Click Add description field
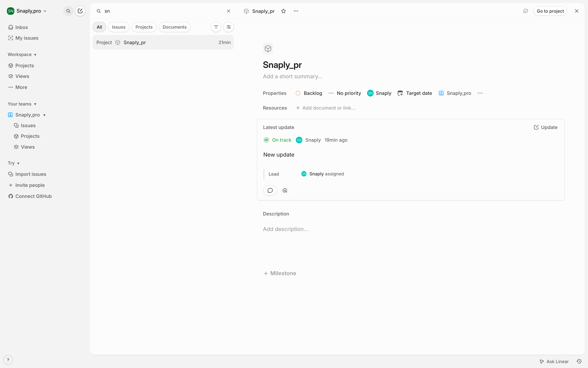 point(285,229)
